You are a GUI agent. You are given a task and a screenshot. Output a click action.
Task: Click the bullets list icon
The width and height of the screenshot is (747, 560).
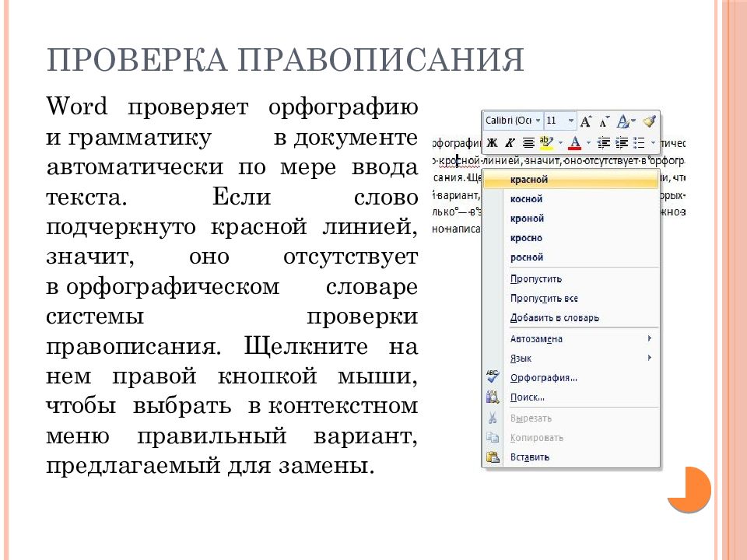640,142
